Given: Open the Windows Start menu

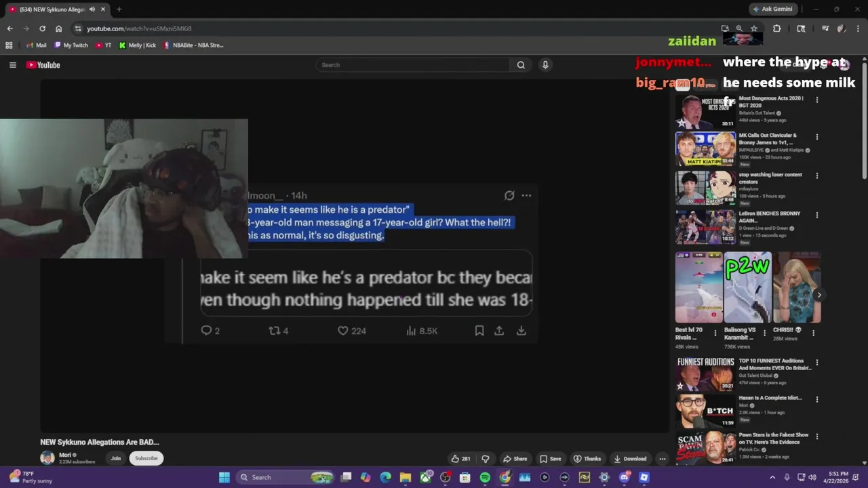Looking at the screenshot, I should [x=224, y=477].
